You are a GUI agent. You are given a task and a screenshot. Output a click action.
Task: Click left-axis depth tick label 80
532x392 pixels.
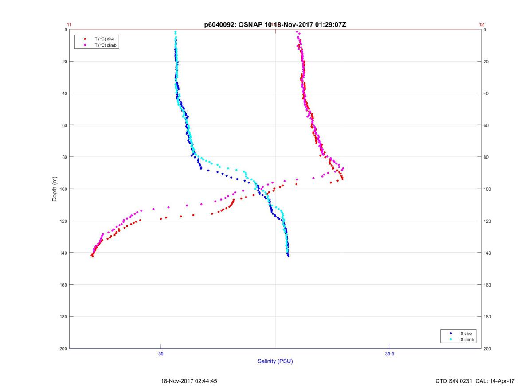64,157
